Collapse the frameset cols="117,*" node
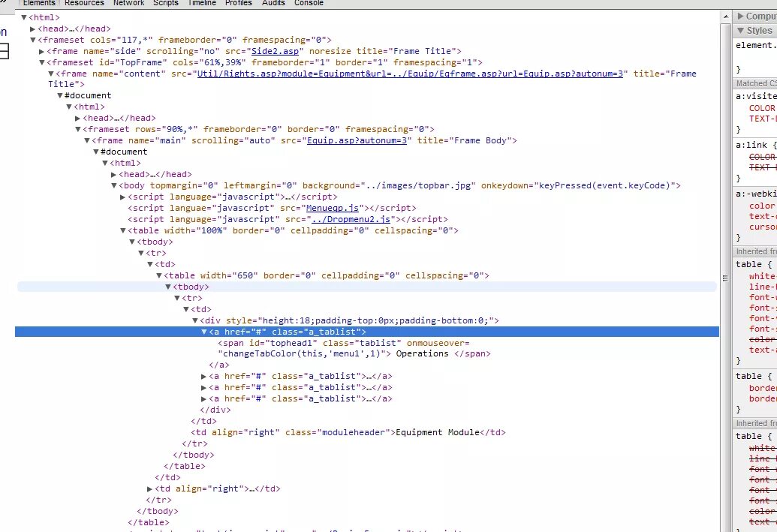The image size is (777, 532). pos(33,40)
